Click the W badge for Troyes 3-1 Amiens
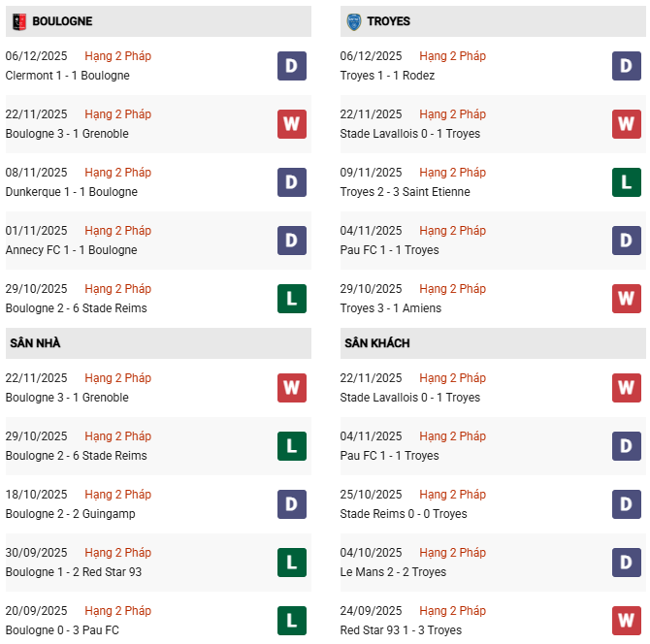 point(627,299)
